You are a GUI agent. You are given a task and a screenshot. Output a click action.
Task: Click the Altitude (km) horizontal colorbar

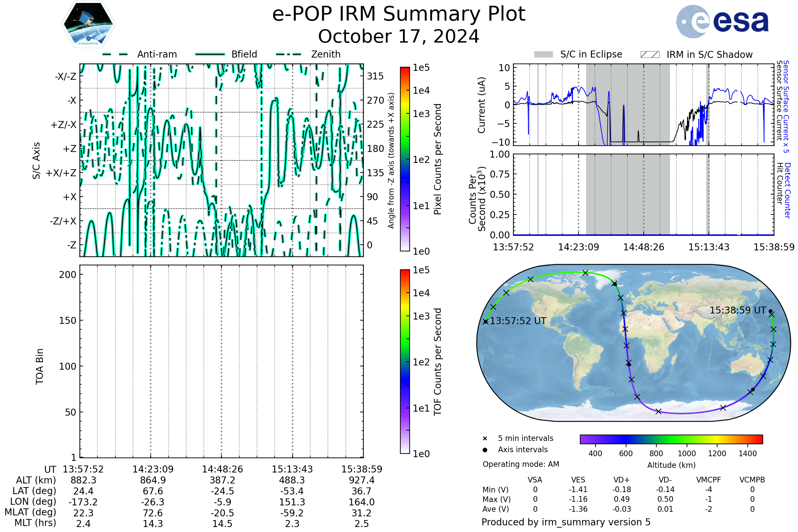click(x=671, y=439)
